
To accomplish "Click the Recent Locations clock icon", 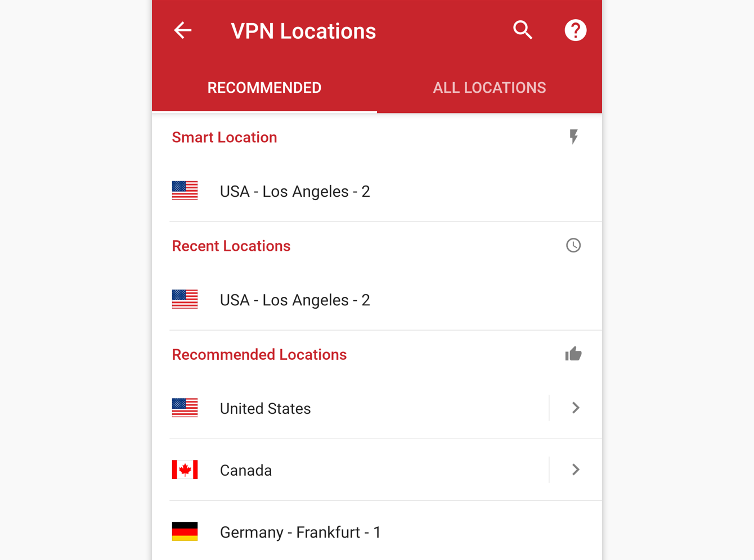I will 573,245.
